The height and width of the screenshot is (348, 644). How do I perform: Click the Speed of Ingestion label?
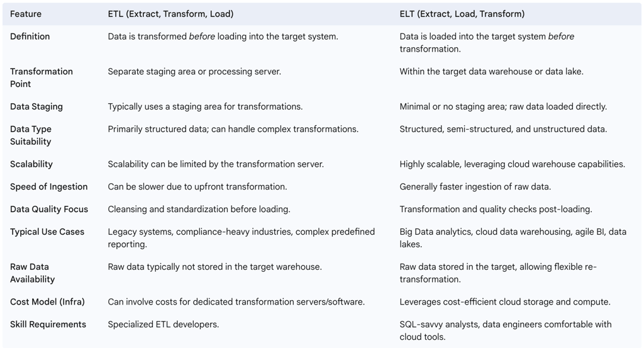(49, 187)
